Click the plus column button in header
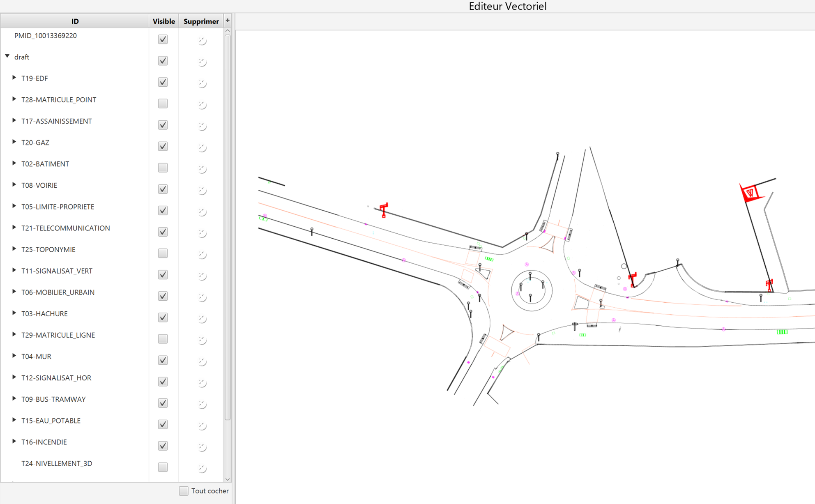This screenshot has width=815, height=504. coord(228,21)
